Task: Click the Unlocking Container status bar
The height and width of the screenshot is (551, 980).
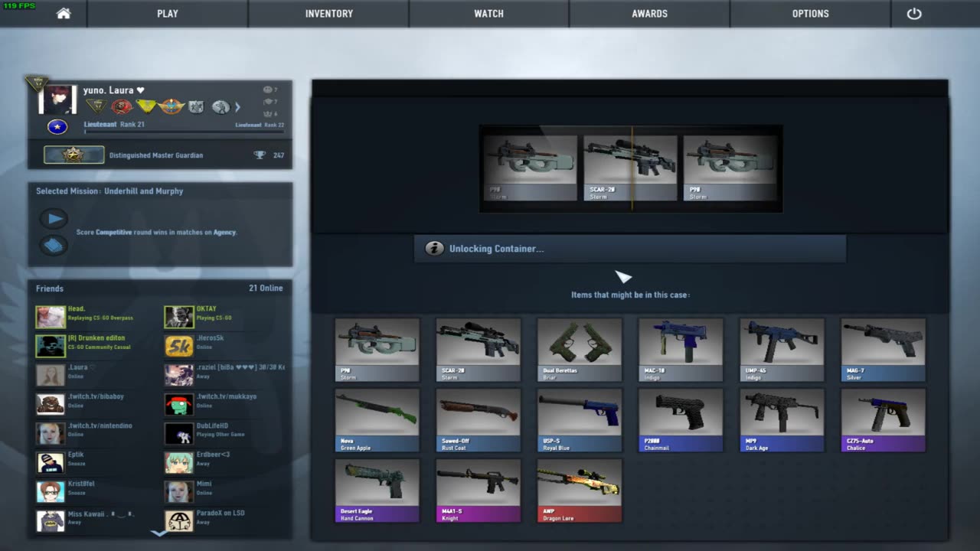Action: pos(630,249)
